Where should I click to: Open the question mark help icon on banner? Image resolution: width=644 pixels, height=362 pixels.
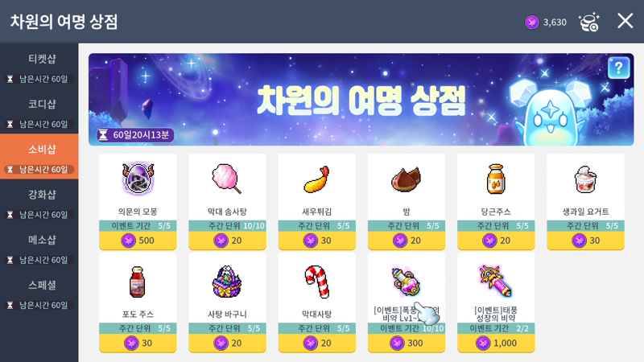pos(618,68)
